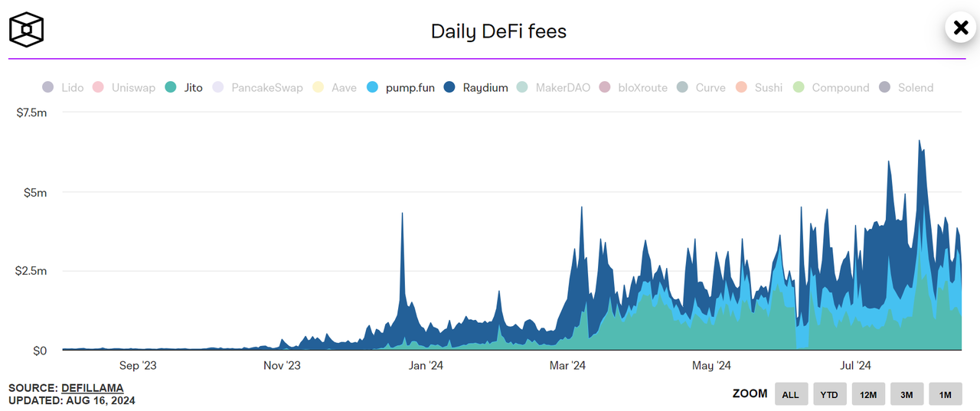Toggle Compound series in legend
Screen dimensions: 980x411
[831, 87]
